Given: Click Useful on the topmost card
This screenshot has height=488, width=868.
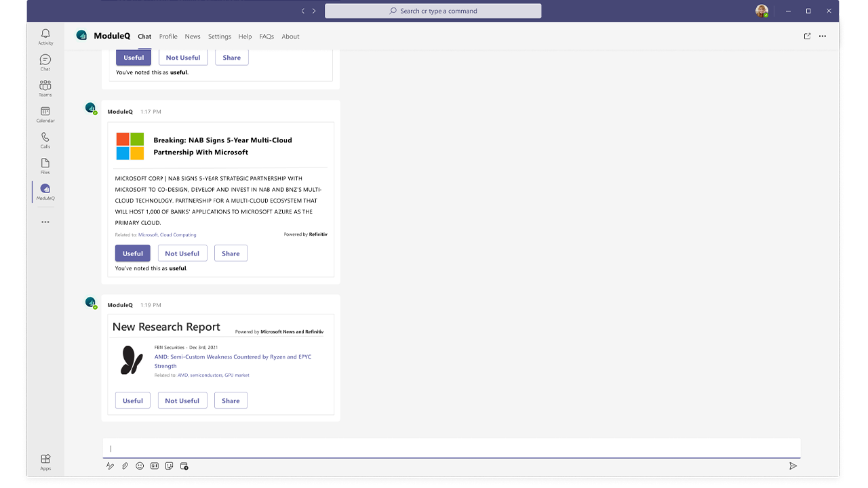Looking at the screenshot, I should click(x=134, y=58).
